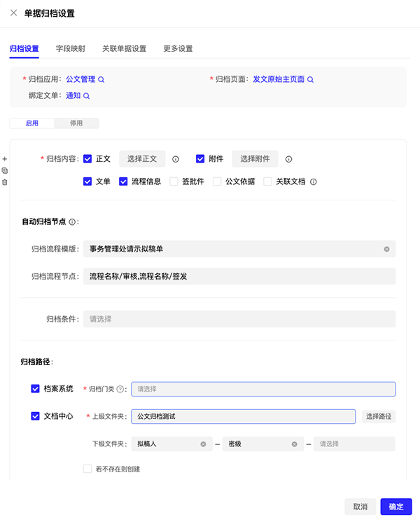Click search icon next to 公文管理

(101, 80)
